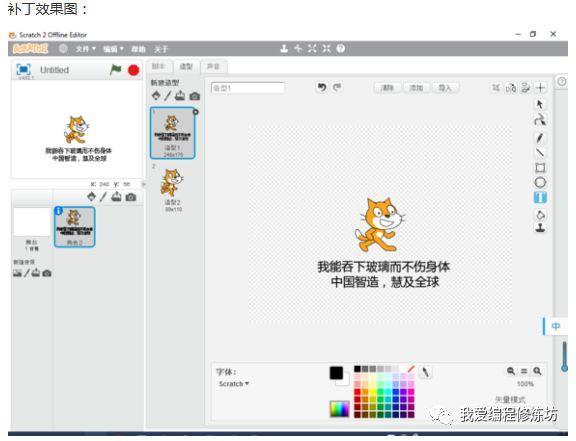Image resolution: width=576 pixels, height=441 pixels.
Task: Select the 造型2 costume thumbnail
Action: coord(172,189)
